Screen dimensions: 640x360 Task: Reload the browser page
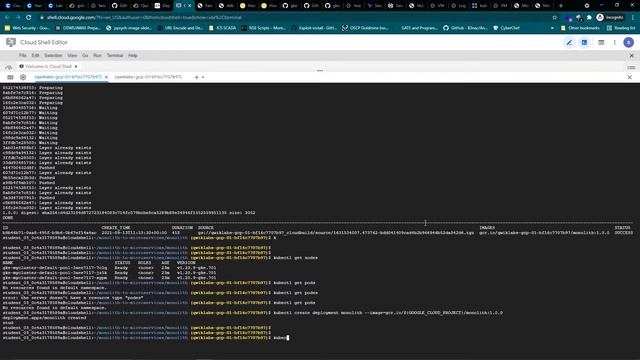coord(29,18)
